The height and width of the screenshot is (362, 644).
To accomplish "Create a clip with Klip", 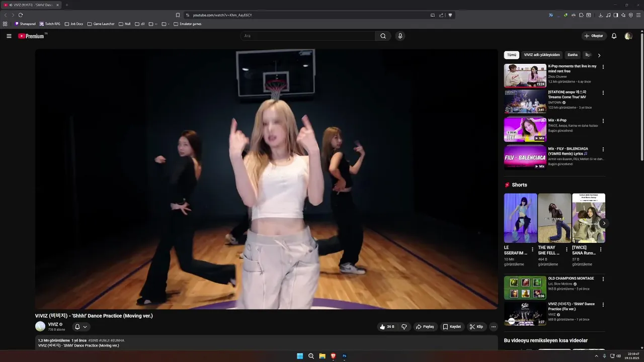I will [476, 327].
